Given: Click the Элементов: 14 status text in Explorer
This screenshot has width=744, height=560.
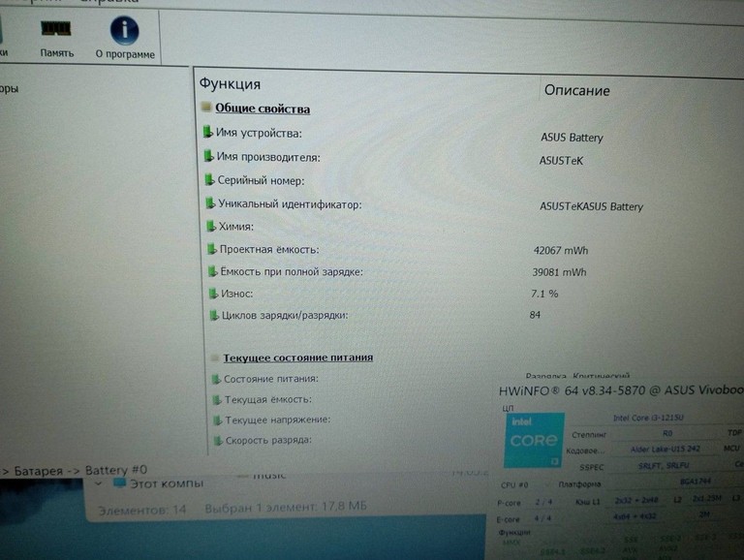Looking at the screenshot, I should 141,511.
